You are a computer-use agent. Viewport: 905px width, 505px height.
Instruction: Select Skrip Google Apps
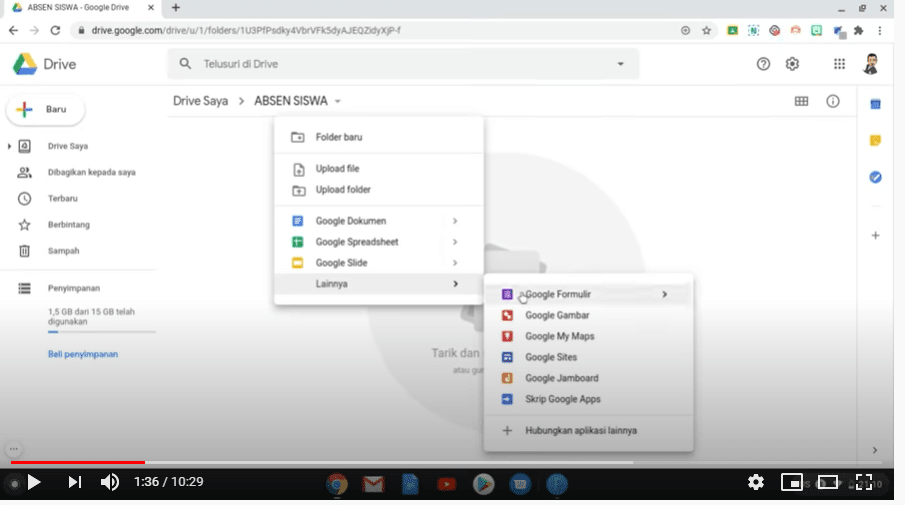pyautogui.click(x=588, y=399)
